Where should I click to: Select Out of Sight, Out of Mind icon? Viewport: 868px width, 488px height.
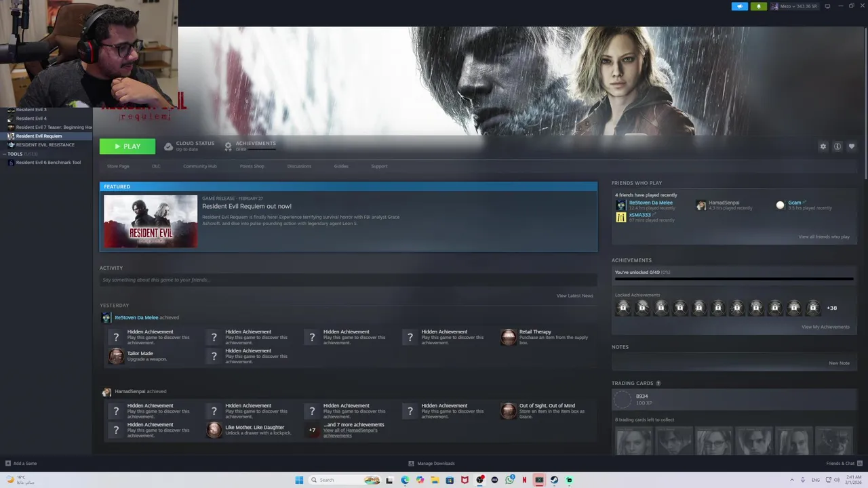click(x=509, y=411)
